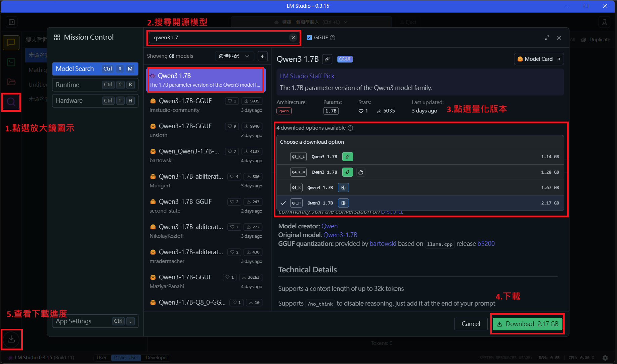Click the thumbs-up recommended icon on Q4_K_M row

point(361,172)
